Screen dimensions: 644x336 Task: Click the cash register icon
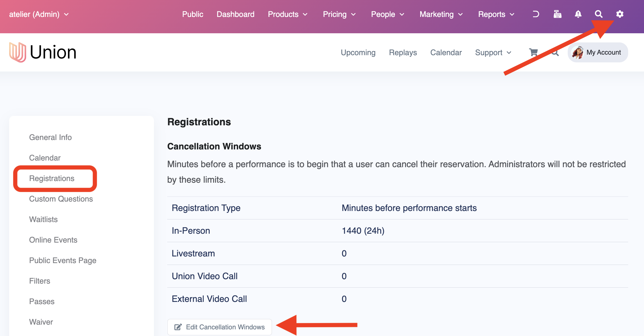tap(557, 14)
